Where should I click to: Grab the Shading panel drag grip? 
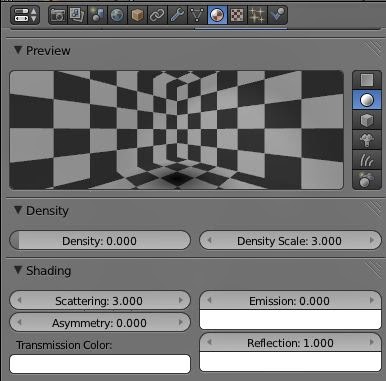(x=373, y=269)
